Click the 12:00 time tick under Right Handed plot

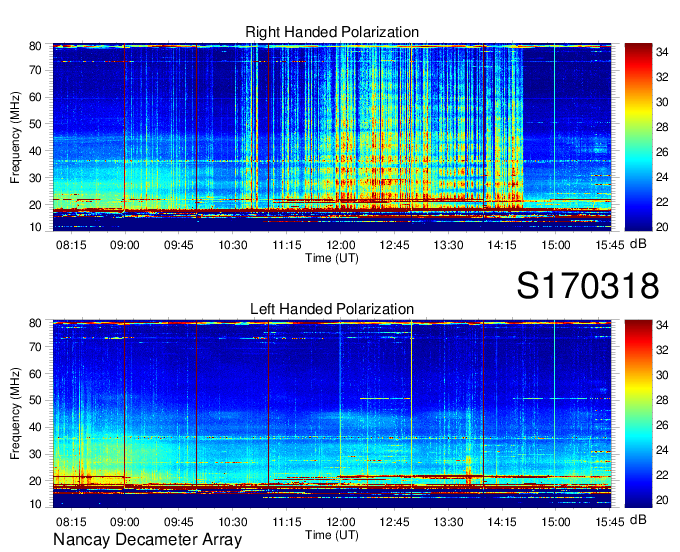(340, 245)
